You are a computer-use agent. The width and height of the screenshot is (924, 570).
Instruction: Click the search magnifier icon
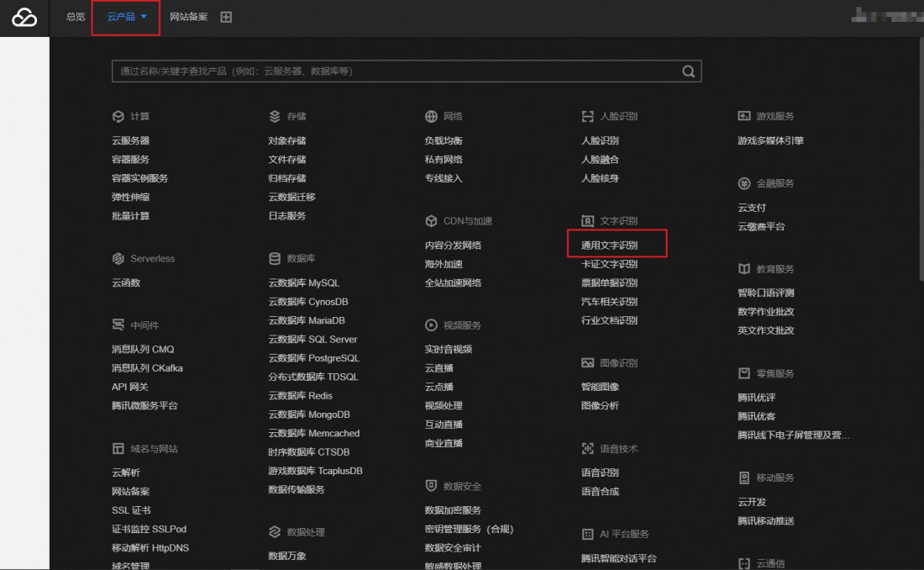point(689,71)
